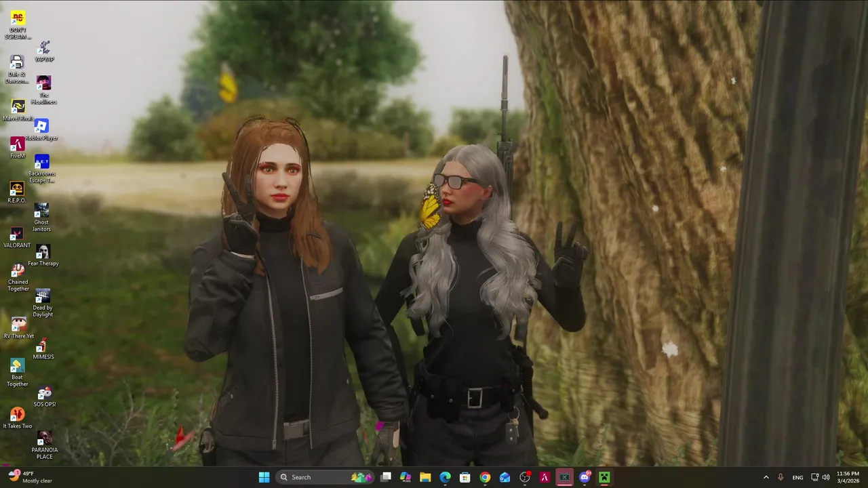Viewport: 868px width, 488px height.
Task: Open Microsoft Store from the taskbar
Action: (465, 477)
